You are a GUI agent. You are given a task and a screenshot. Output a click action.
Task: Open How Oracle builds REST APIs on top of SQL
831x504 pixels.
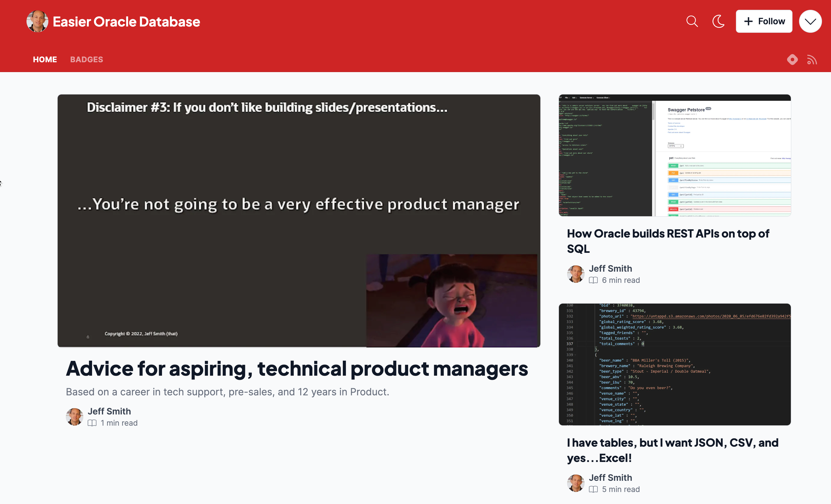click(668, 241)
